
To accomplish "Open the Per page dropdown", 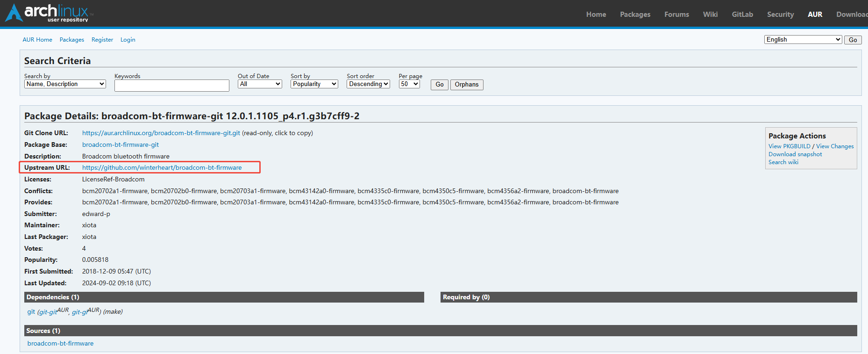I will coord(409,84).
